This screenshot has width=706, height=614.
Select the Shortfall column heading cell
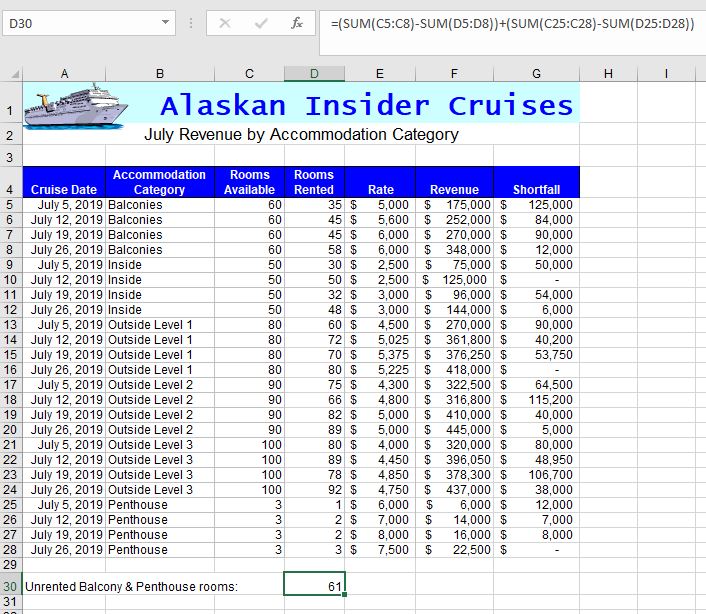tap(536, 182)
